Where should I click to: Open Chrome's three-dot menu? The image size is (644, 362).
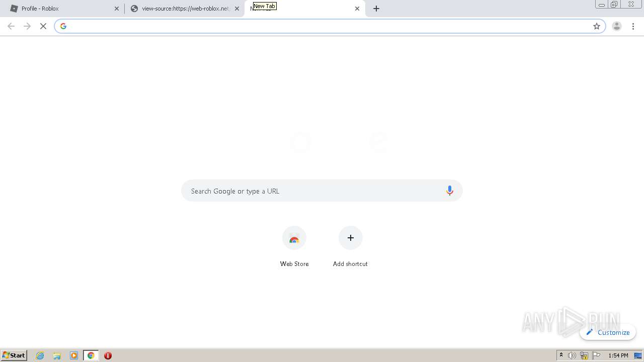(x=633, y=26)
